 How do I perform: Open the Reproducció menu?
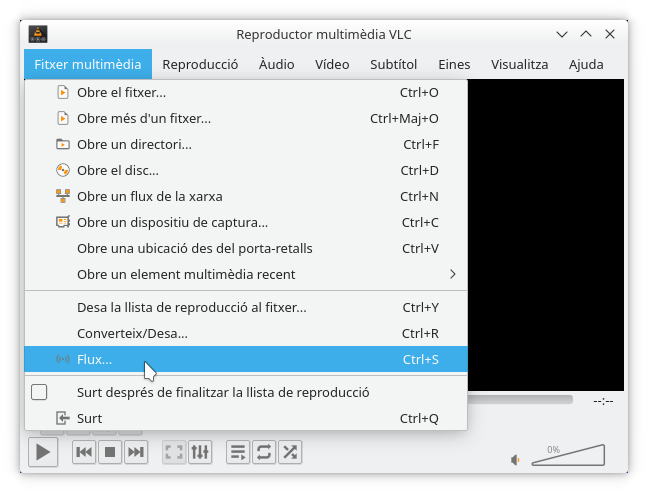(200, 64)
